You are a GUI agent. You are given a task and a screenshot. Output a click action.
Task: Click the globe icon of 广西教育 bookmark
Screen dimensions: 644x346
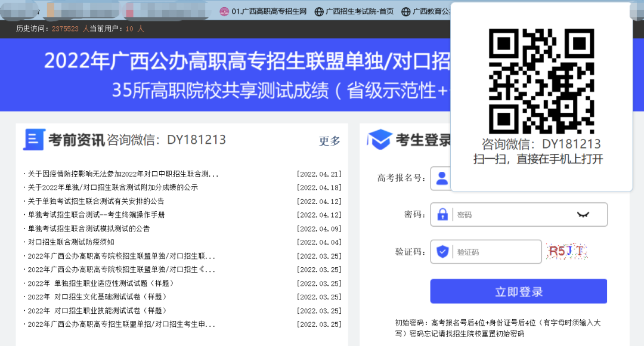tap(406, 11)
